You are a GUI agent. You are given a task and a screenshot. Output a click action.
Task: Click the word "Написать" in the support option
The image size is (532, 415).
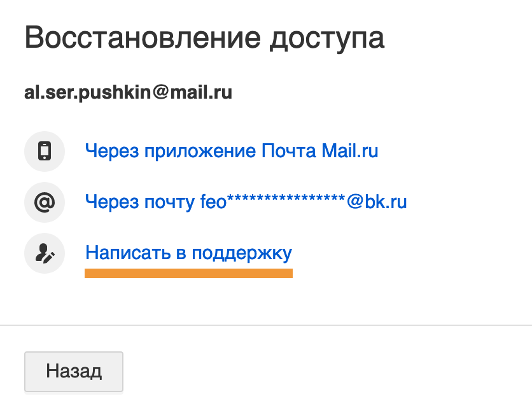click(x=128, y=253)
